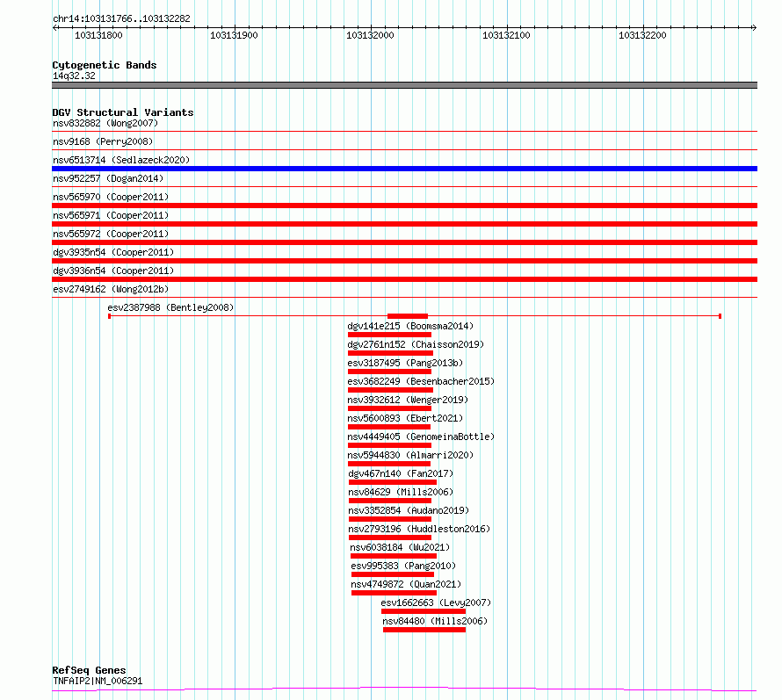782x700 pixels.
Task: Select the 14q32.32 band label
Action: [74, 76]
